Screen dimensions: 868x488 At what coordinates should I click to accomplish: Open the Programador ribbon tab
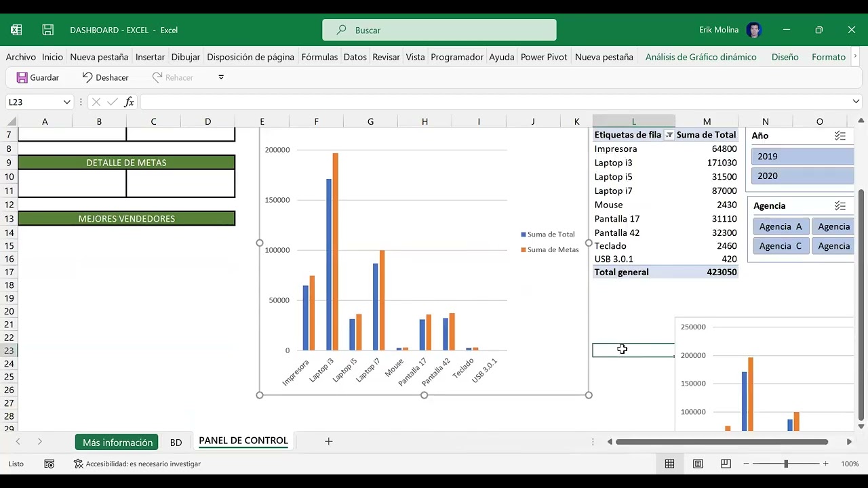pyautogui.click(x=457, y=57)
